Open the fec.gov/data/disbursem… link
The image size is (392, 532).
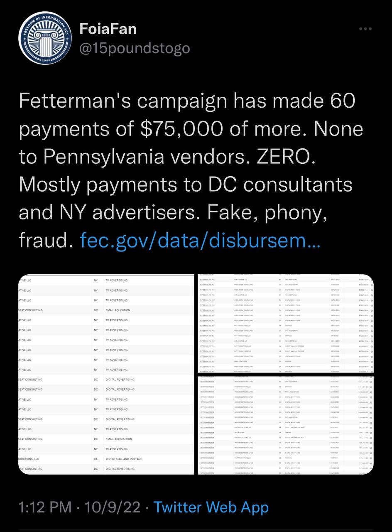200,239
